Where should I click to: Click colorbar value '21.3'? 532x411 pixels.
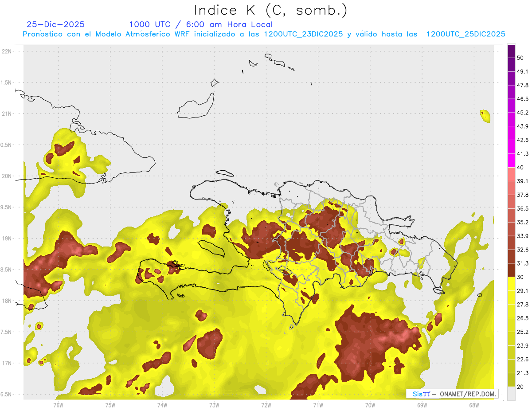tap(523, 373)
